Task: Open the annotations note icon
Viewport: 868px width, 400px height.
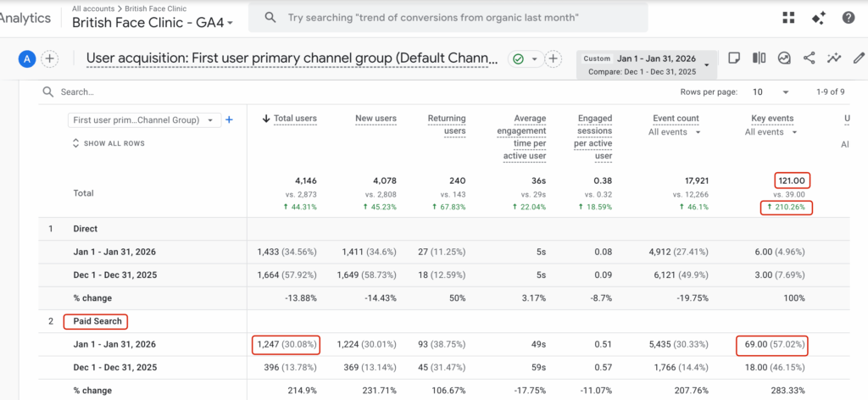Action: coord(733,58)
